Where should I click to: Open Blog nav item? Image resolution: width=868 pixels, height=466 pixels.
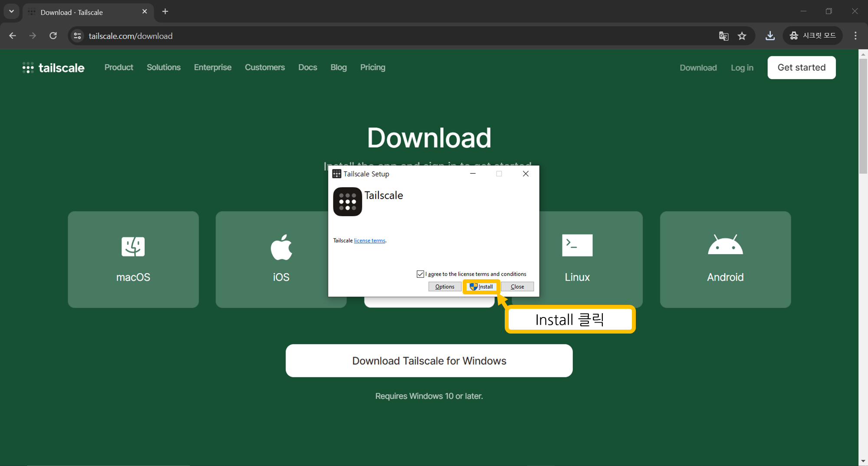click(x=339, y=67)
